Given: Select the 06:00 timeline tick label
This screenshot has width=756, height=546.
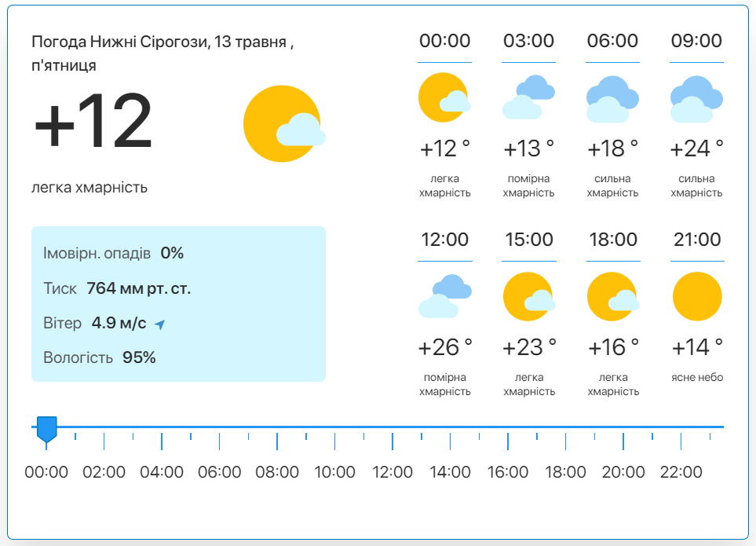Looking at the screenshot, I should 219,471.
